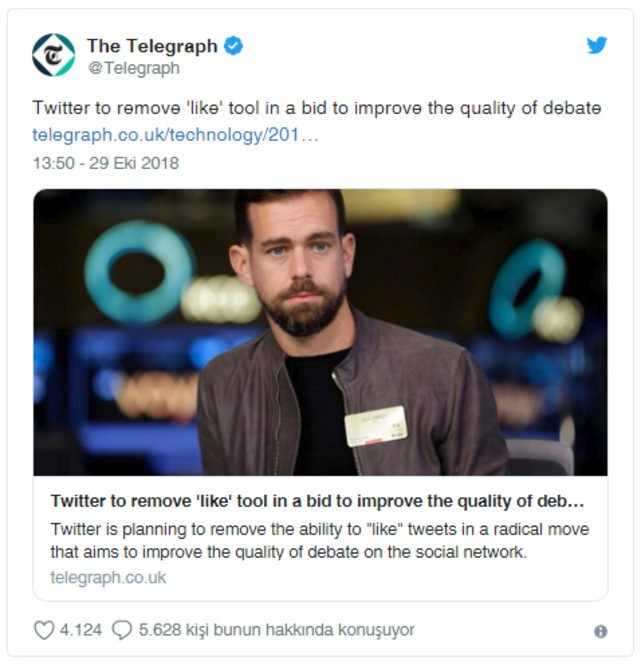Viewport: 640px width, 669px height.
Task: Click the tweet text about Twitter removing 'like'
Action: (x=317, y=108)
